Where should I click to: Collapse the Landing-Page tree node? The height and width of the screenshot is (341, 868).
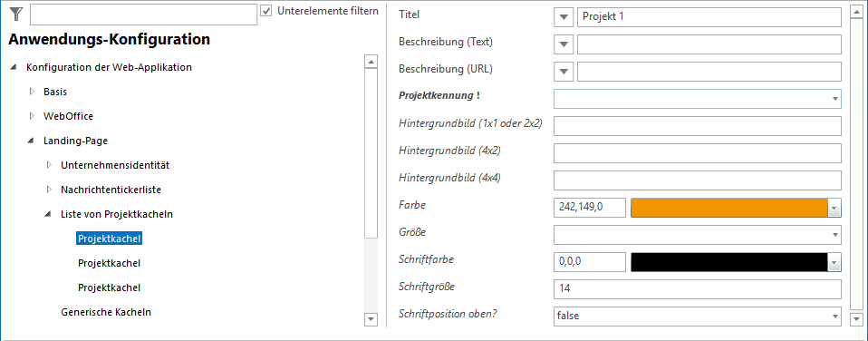click(x=31, y=141)
